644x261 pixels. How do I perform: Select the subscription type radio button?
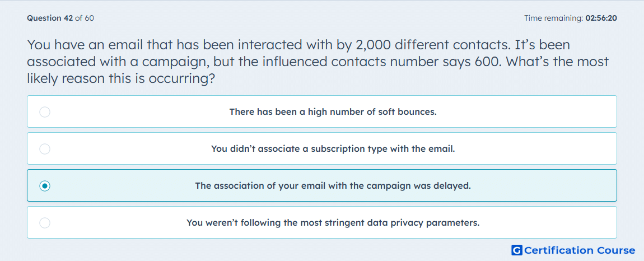point(45,149)
